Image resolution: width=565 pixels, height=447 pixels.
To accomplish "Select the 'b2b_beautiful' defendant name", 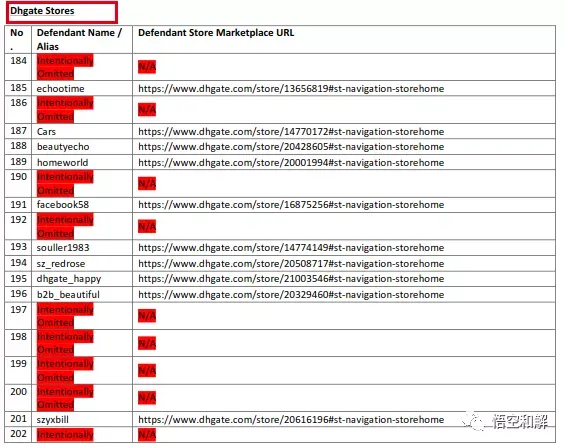I will click(68, 295).
